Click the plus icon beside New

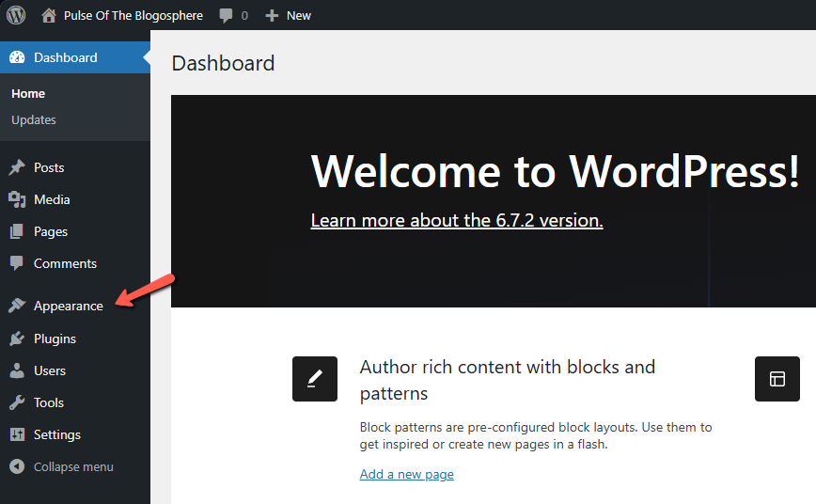tap(272, 15)
